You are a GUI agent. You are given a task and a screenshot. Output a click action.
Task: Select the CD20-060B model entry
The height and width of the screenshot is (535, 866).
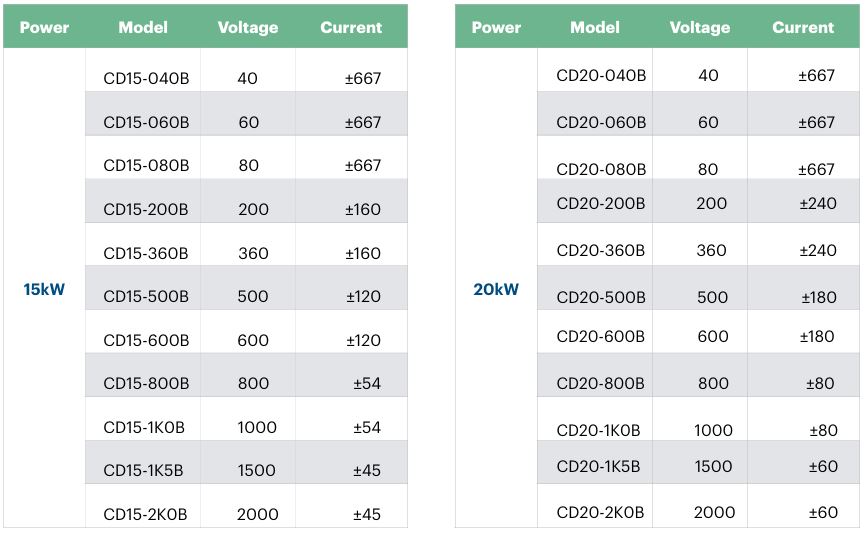601,123
